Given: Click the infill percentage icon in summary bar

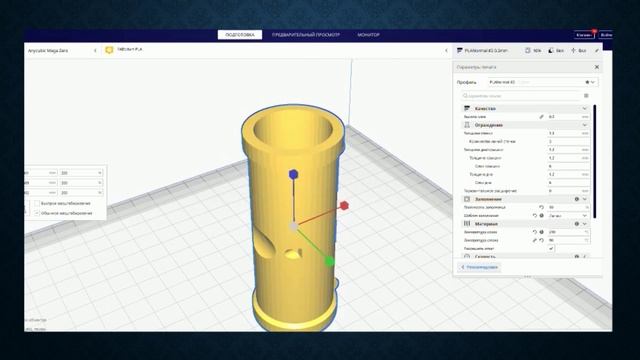Looking at the screenshot, I should (527, 50).
